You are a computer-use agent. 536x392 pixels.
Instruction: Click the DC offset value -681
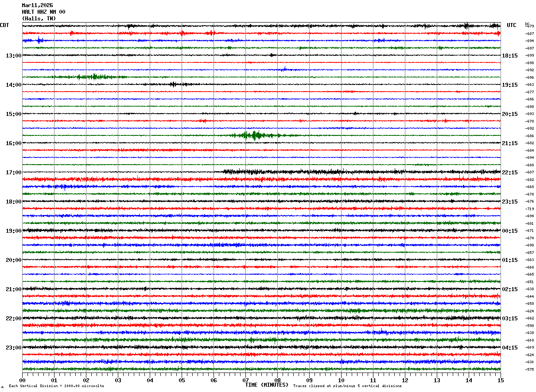[529, 223]
